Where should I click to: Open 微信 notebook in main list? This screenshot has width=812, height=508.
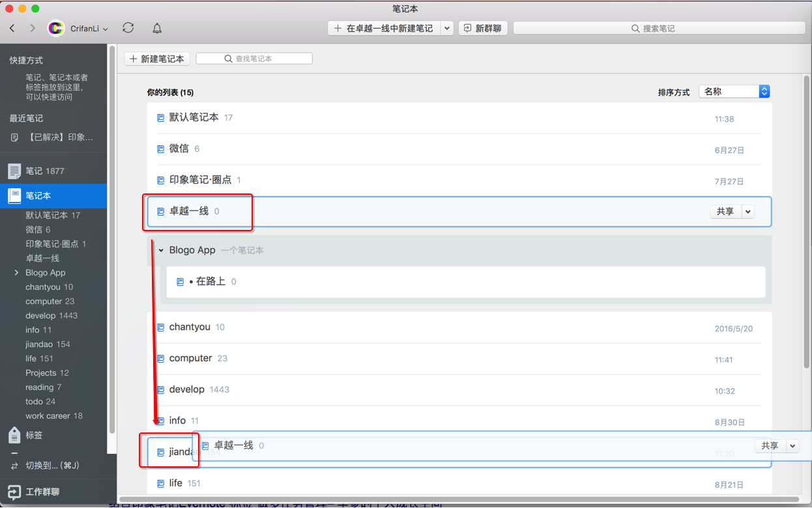tap(459, 149)
